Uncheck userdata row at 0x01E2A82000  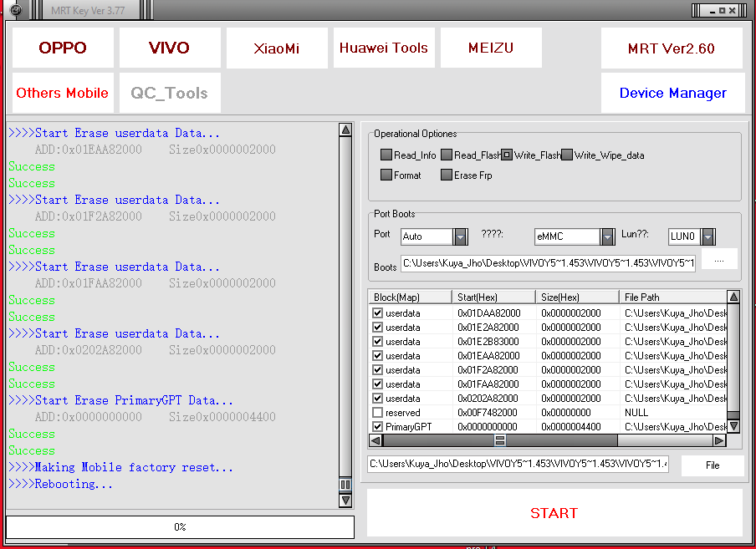pyautogui.click(x=377, y=328)
